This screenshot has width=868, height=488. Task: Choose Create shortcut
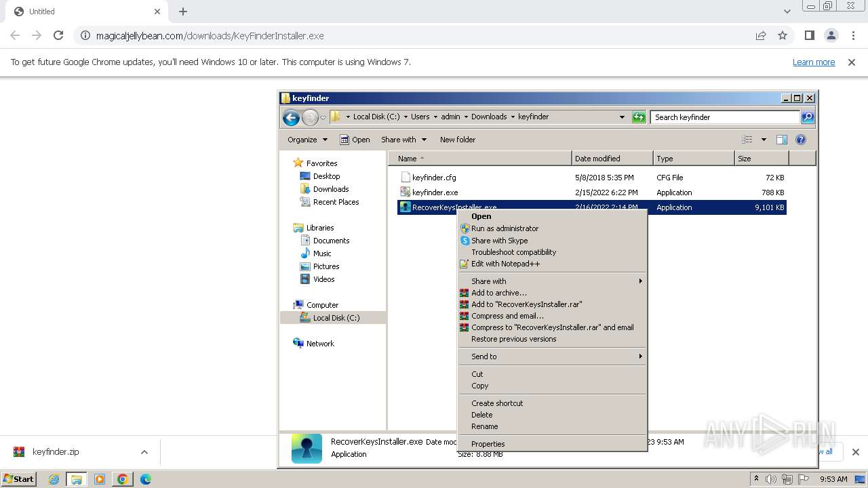click(552, 403)
